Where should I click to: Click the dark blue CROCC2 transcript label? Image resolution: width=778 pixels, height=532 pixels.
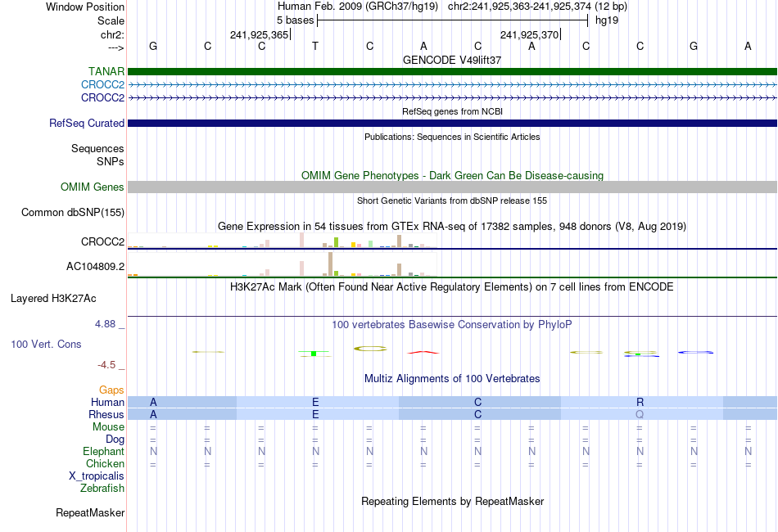point(102,97)
